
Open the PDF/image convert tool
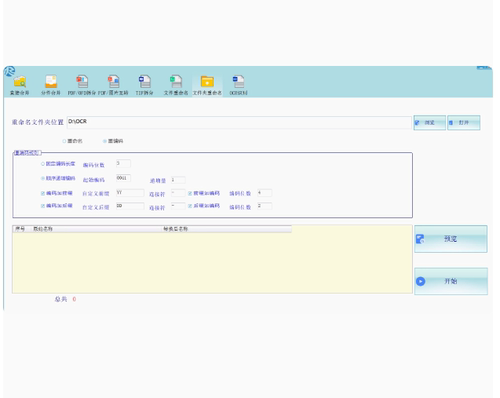(113, 85)
